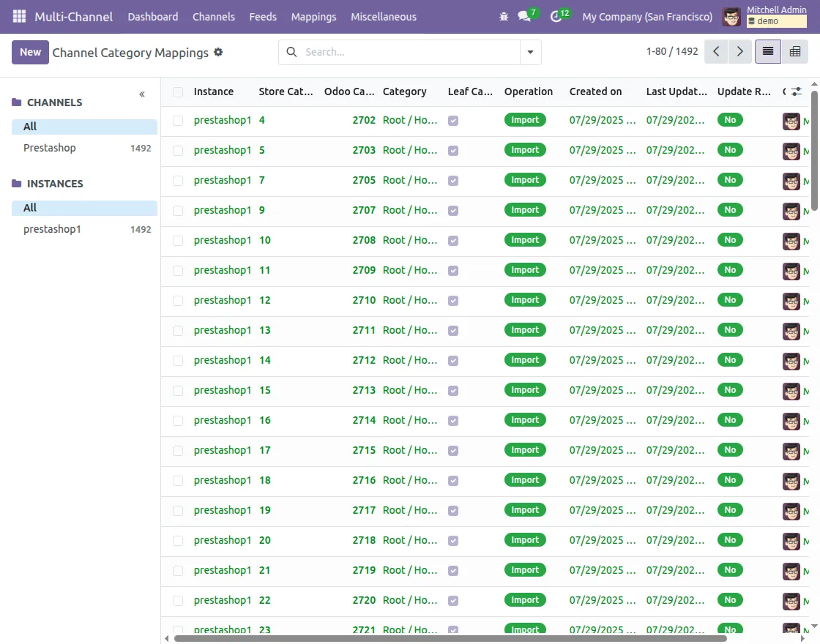This screenshot has width=820, height=644.
Task: Filter by the Prestashop channel link
Action: [50, 148]
